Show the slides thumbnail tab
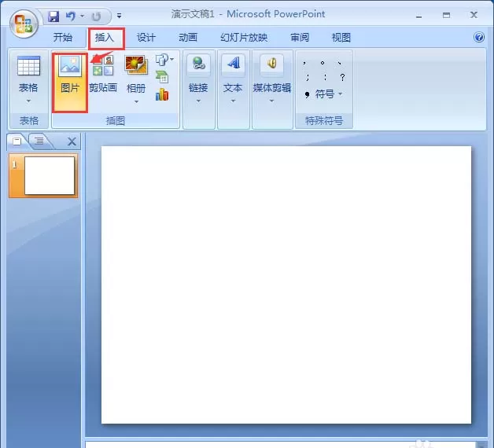Image resolution: width=494 pixels, height=448 pixels. click(17, 141)
